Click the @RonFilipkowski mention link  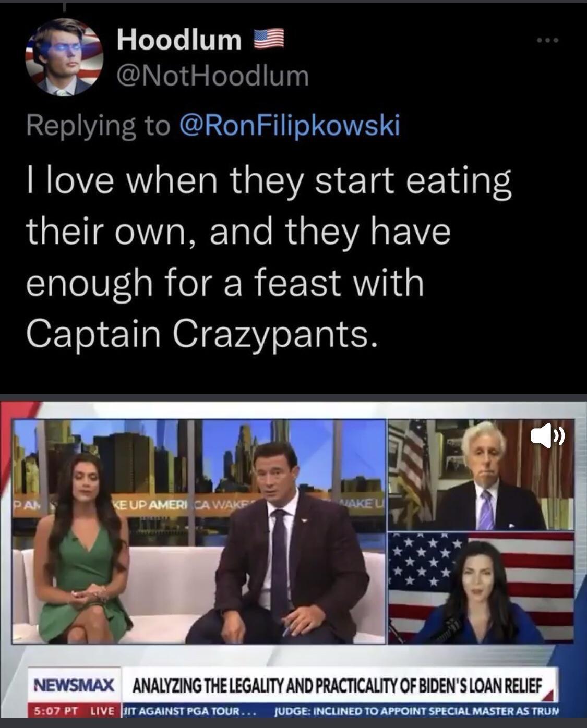pos(289,124)
